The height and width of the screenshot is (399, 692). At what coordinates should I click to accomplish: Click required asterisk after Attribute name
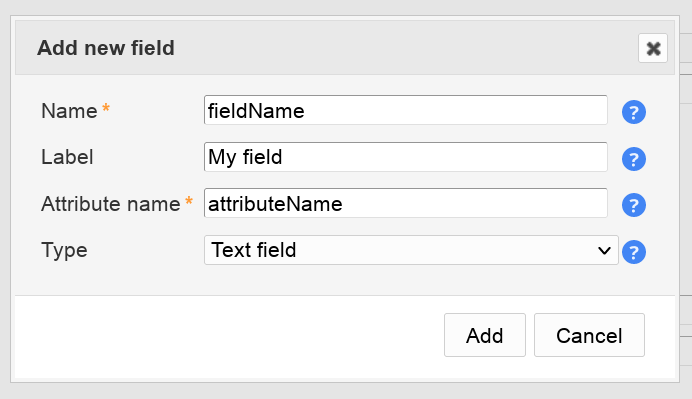click(189, 201)
